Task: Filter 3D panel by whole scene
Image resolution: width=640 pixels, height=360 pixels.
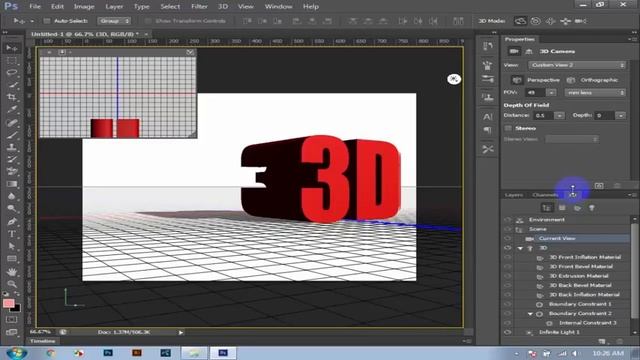Action: tap(547, 208)
